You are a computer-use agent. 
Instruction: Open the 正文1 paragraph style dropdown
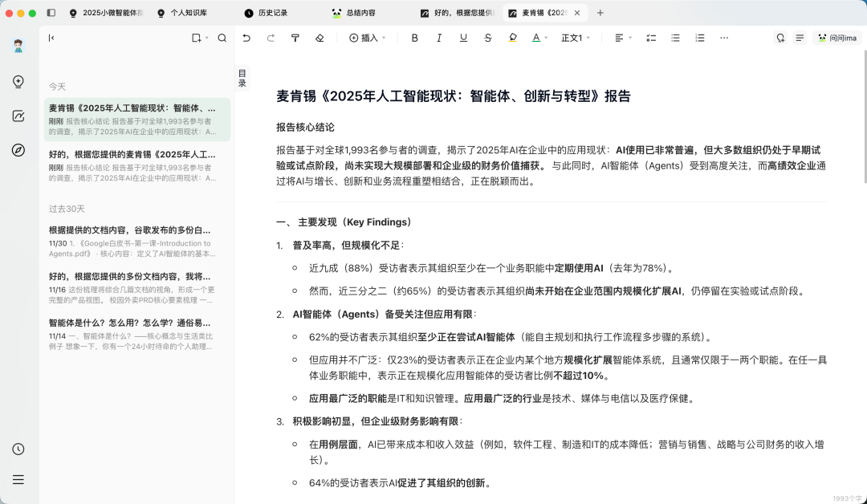click(574, 38)
